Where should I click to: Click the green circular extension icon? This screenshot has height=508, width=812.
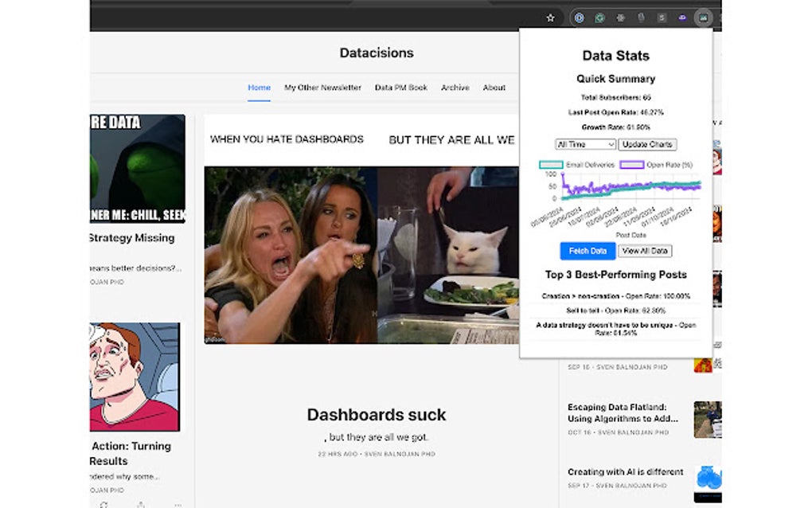click(600, 18)
